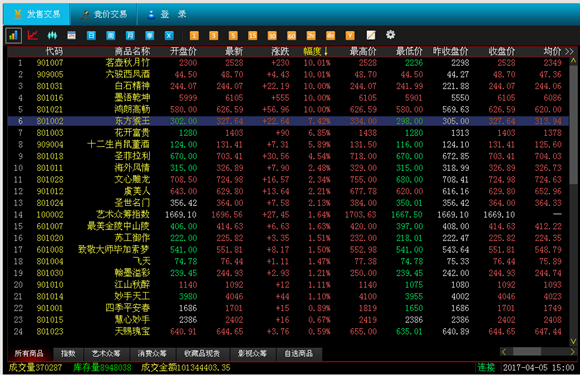Switch to the candlestick chart icon
The image size is (582, 377).
[52, 35]
